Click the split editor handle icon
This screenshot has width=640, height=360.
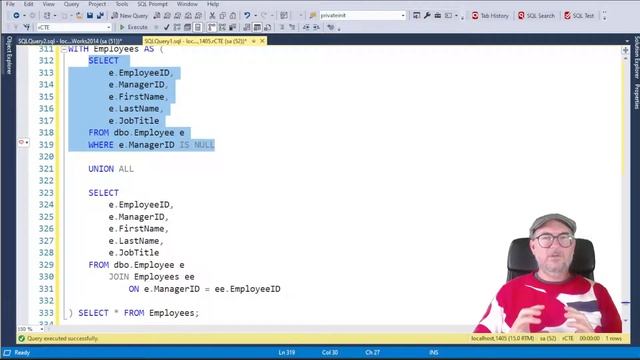(625, 50)
